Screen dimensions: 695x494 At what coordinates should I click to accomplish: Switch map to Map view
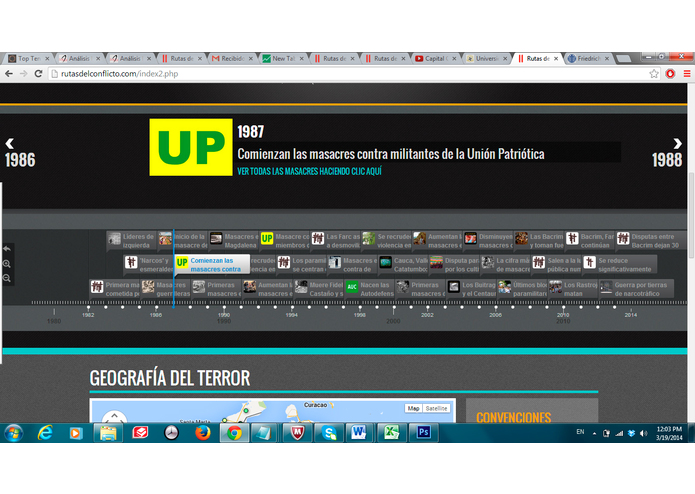(414, 408)
